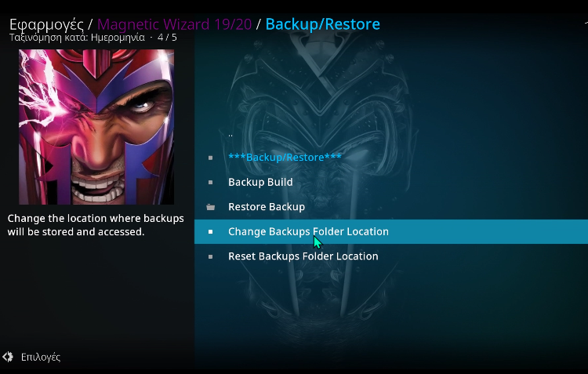Click the blue Backup/Restore breadcrumb title

(x=322, y=24)
